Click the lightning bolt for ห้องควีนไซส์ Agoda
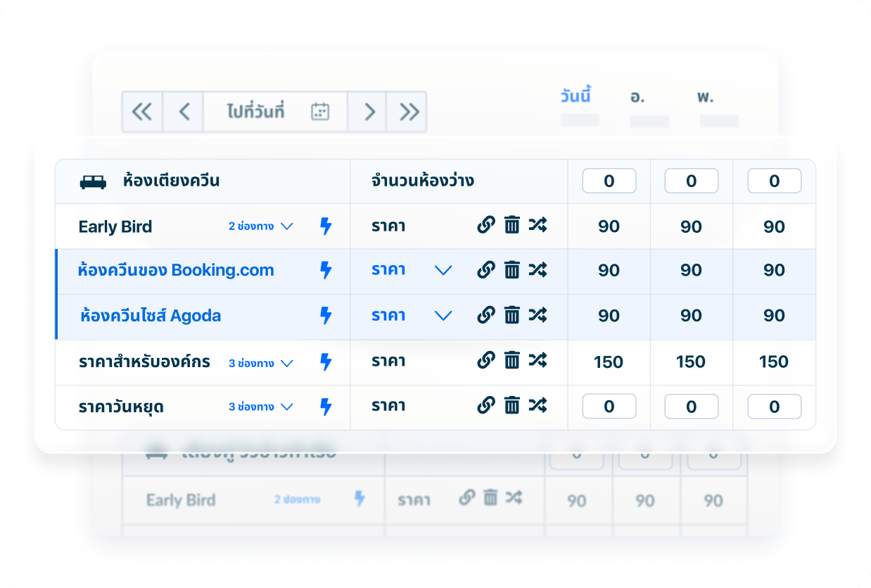Screen dimensions: 871x588 pyautogui.click(x=326, y=316)
